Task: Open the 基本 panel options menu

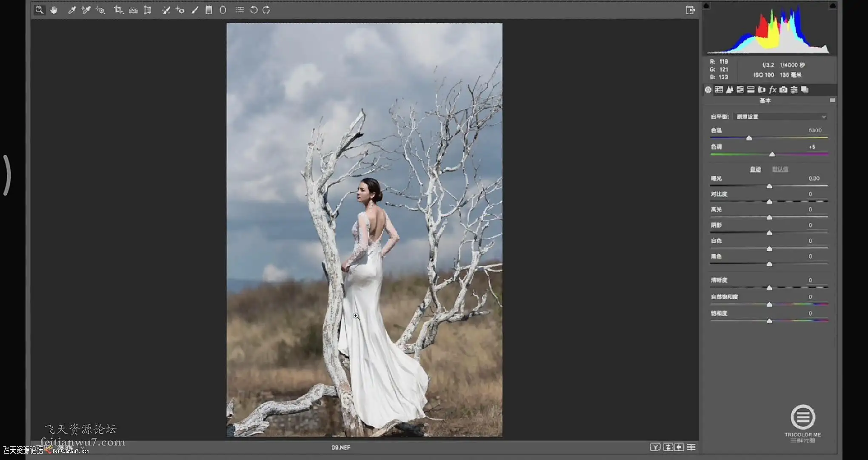Action: coord(832,101)
